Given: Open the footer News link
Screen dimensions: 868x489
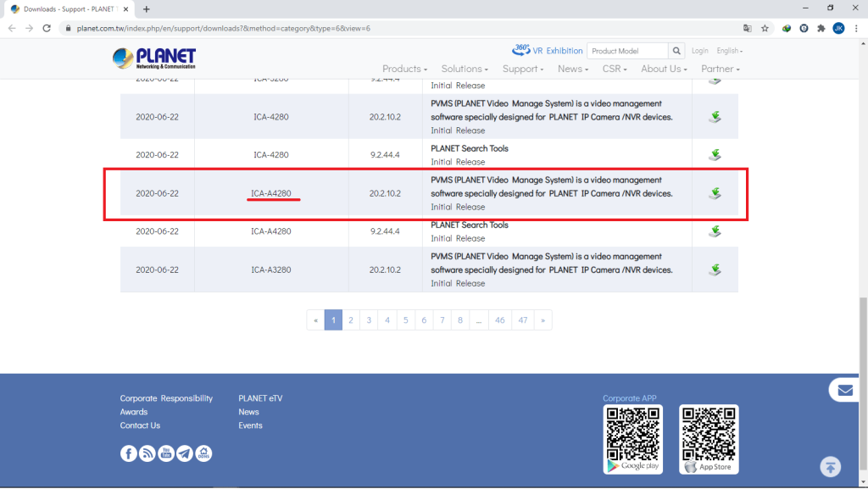Looking at the screenshot, I should point(248,412).
